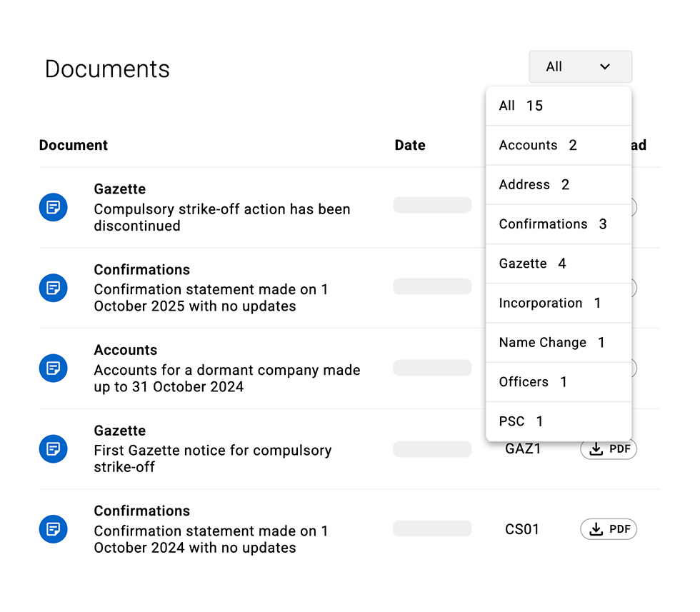Click the document icon for the First Gazette notice
Viewport: 700px width, 612px height.
coord(53,449)
